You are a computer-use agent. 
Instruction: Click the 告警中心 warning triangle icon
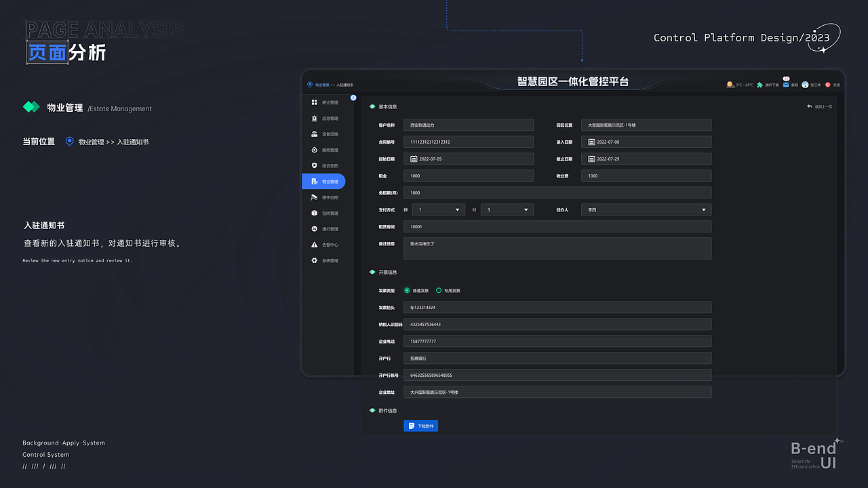tap(314, 245)
